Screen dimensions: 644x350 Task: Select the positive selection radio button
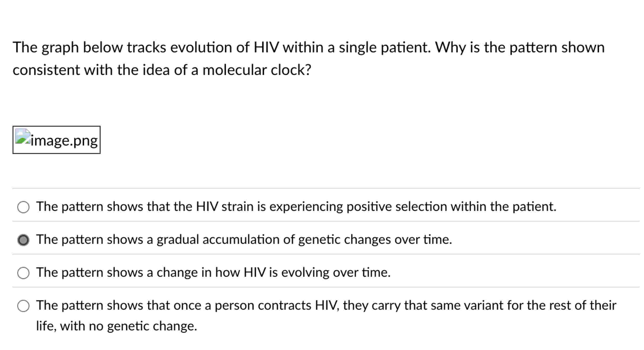pyautogui.click(x=23, y=207)
